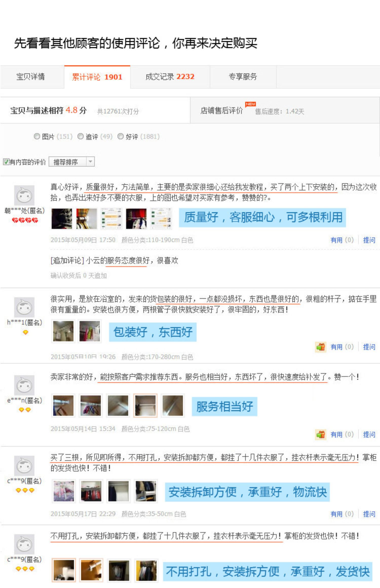Viewport: 380px width, 588px height.
Task: Select the 好评 (1881) radio filter
Action: (x=121, y=136)
